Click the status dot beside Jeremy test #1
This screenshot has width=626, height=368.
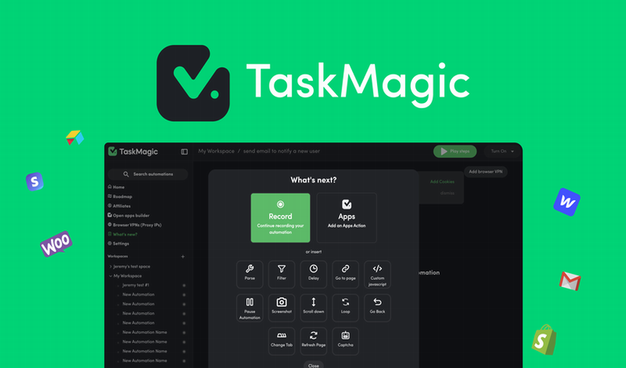[184, 285]
